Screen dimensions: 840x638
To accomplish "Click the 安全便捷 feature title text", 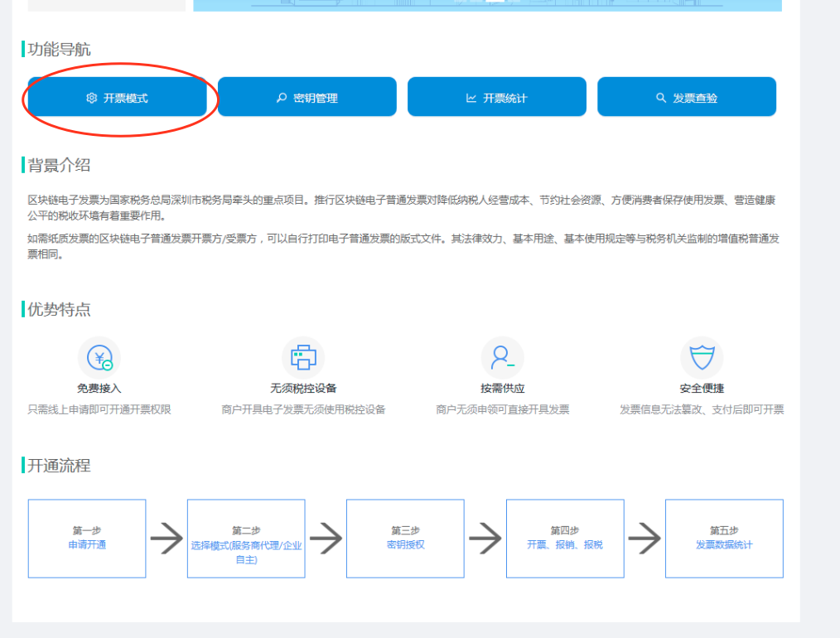I will pyautogui.click(x=701, y=389).
